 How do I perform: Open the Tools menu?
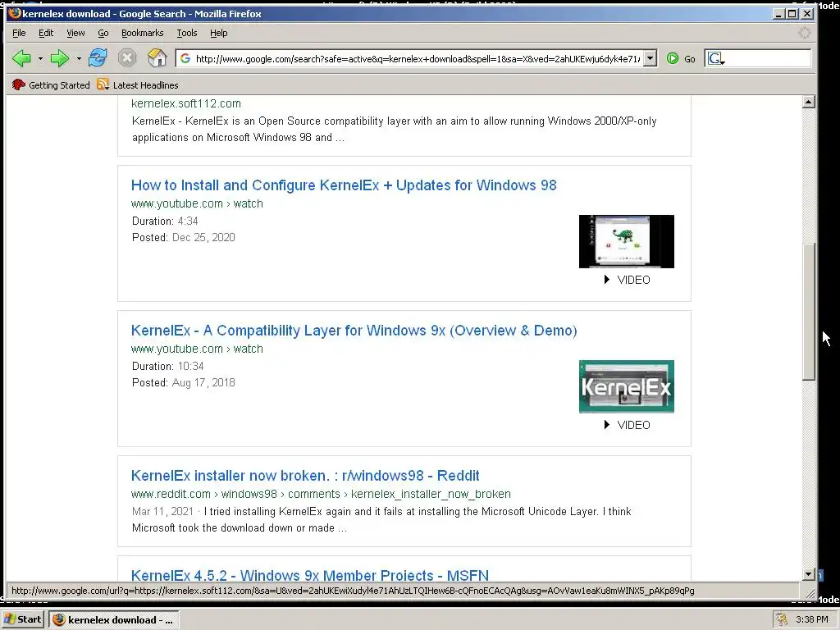tap(187, 33)
